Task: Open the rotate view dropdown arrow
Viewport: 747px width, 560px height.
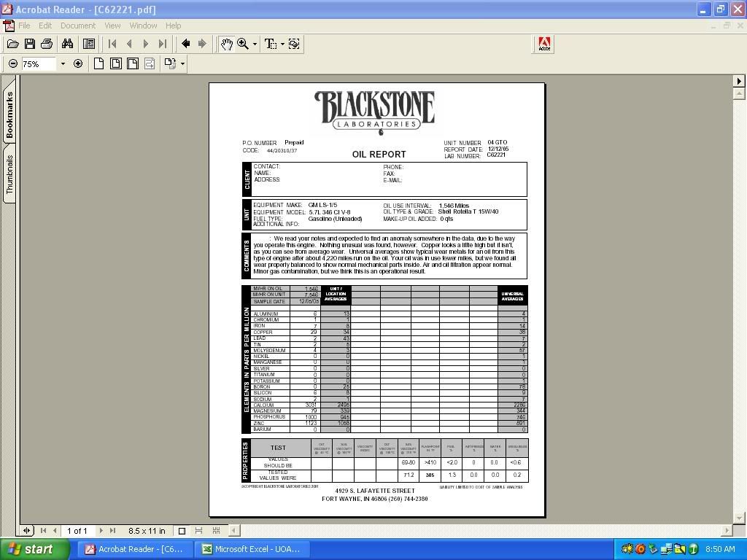Action: coord(182,64)
